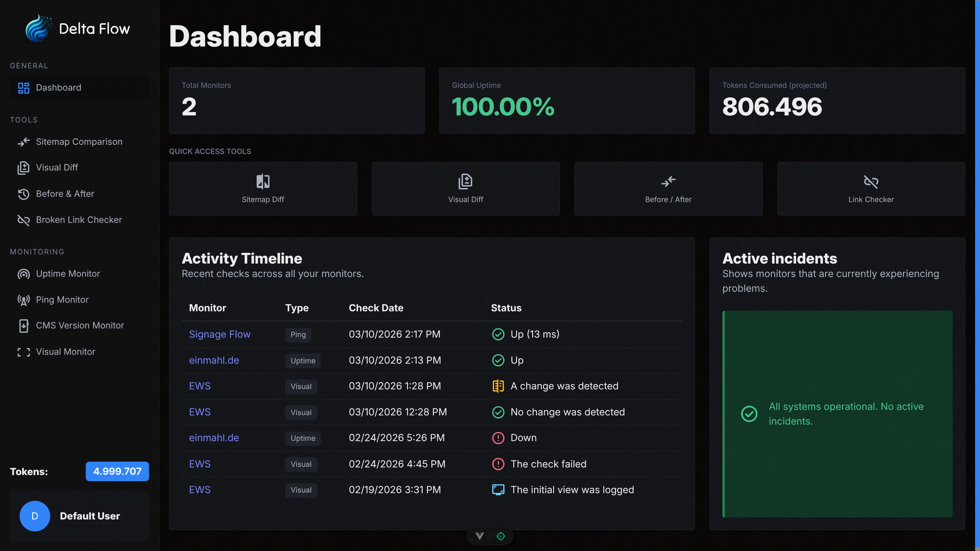Open the Visual Diff quick access tile
This screenshot has width=980, height=551.
[x=465, y=189]
